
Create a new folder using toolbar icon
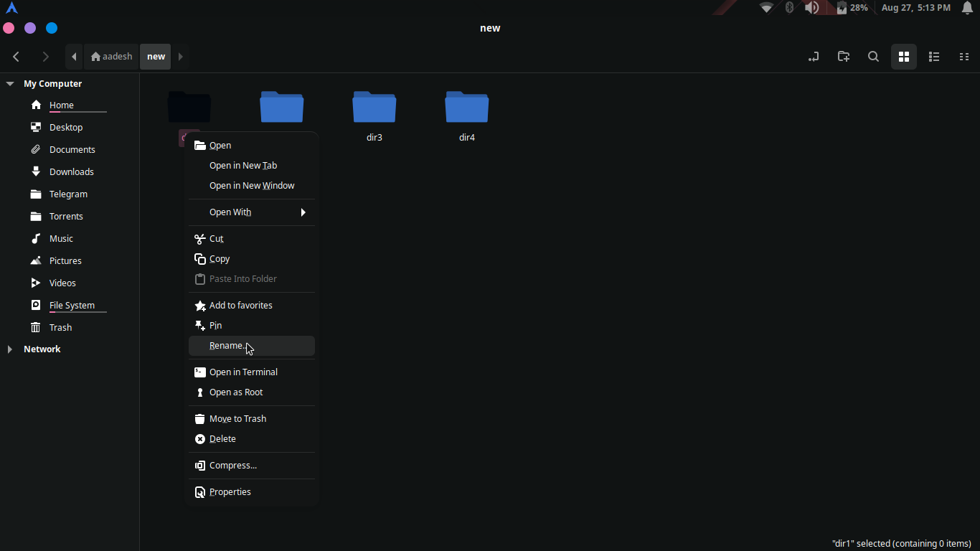(843, 57)
